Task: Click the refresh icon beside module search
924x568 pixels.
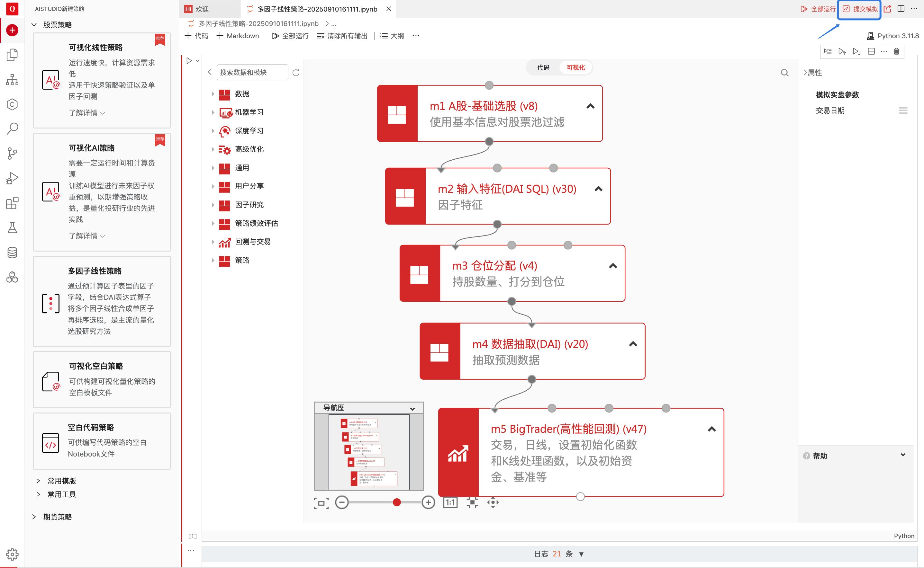Action: point(296,73)
